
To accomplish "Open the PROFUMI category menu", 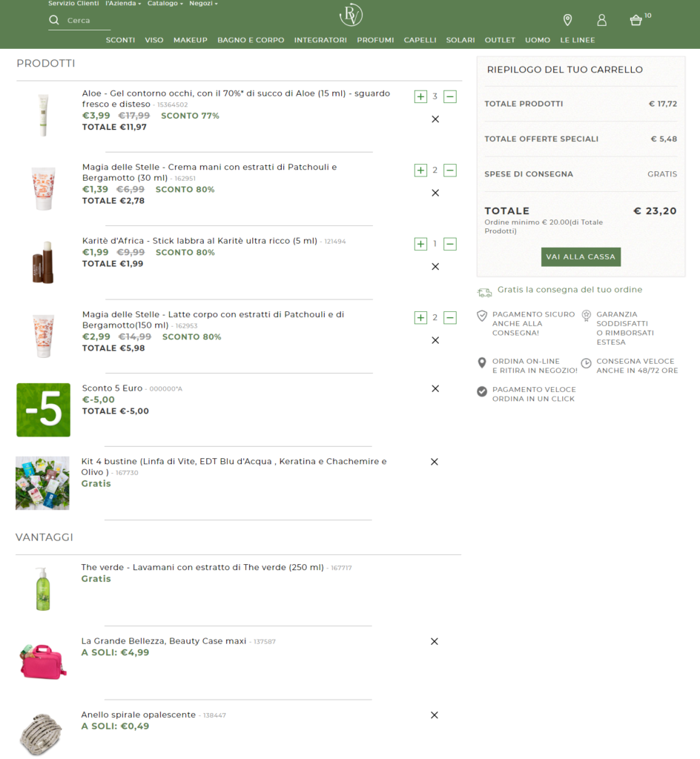I will (x=375, y=40).
